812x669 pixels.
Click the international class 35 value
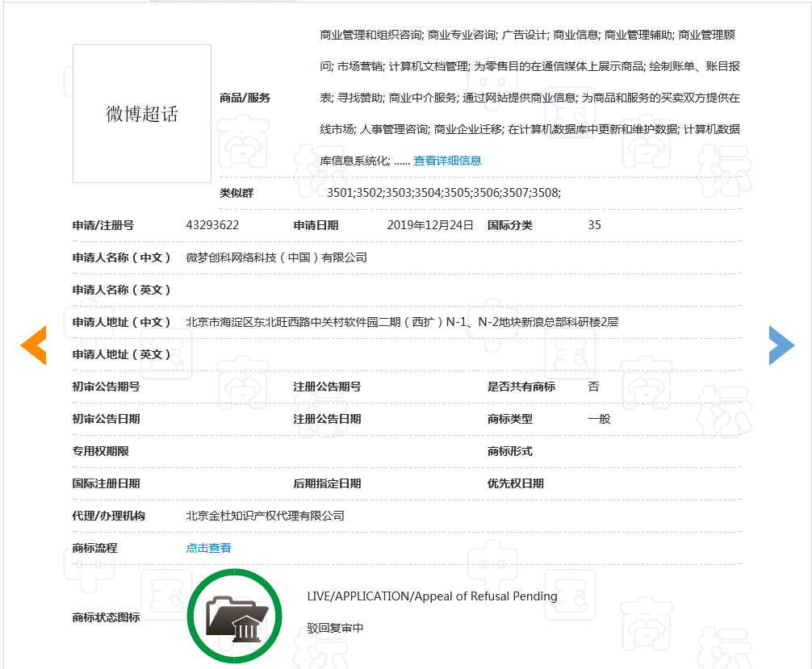[593, 225]
